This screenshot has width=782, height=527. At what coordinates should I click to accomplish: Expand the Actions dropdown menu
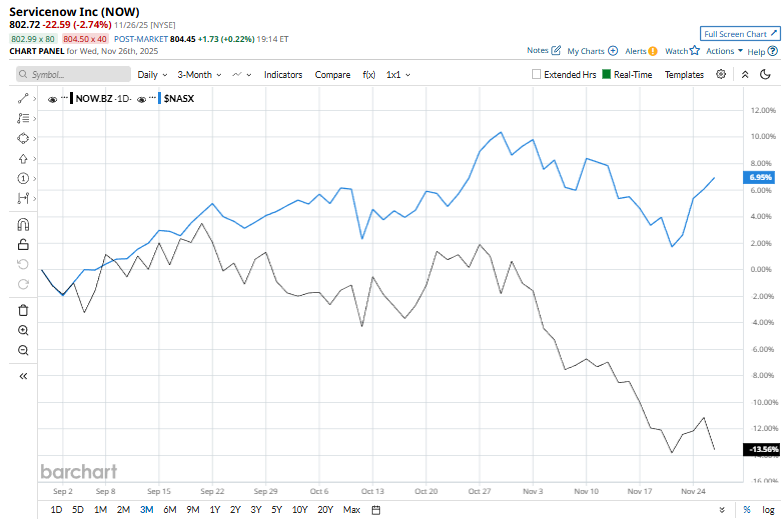[x=724, y=51]
